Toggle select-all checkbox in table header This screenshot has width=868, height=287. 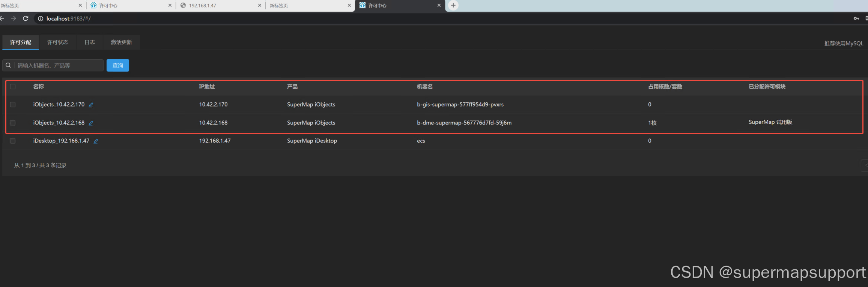click(13, 87)
